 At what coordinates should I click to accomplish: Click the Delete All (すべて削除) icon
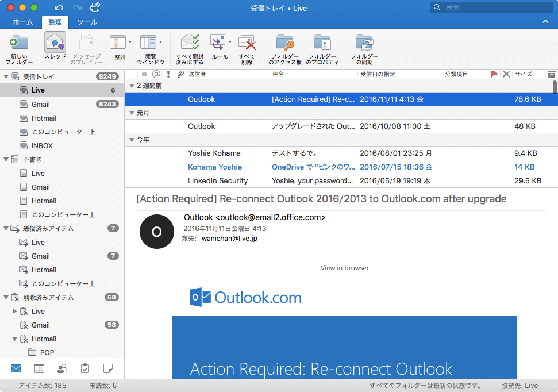click(x=247, y=43)
